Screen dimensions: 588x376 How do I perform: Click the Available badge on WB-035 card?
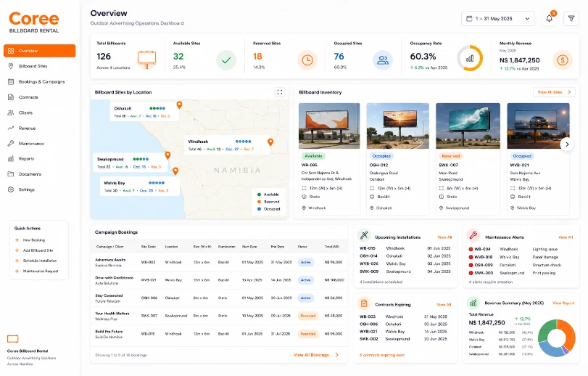(313, 156)
